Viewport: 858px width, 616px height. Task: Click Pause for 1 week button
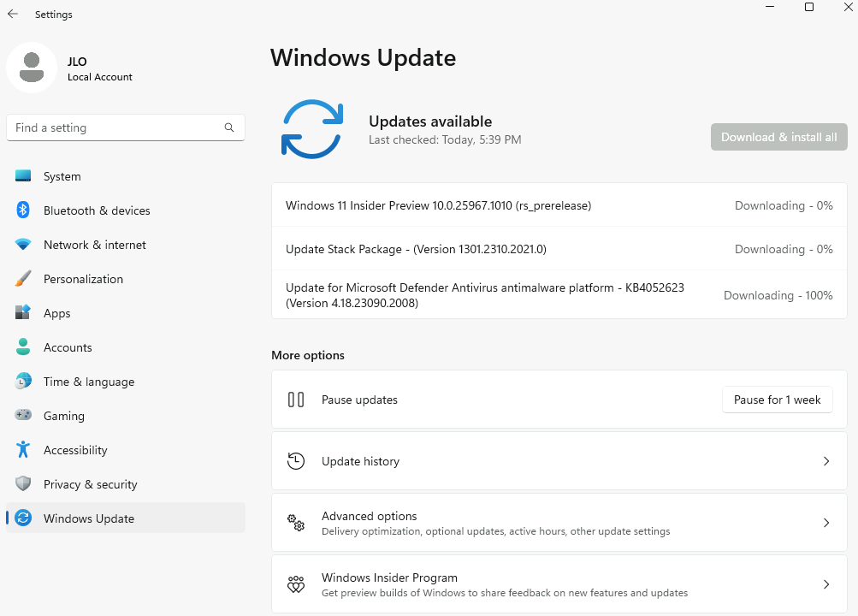(777, 400)
